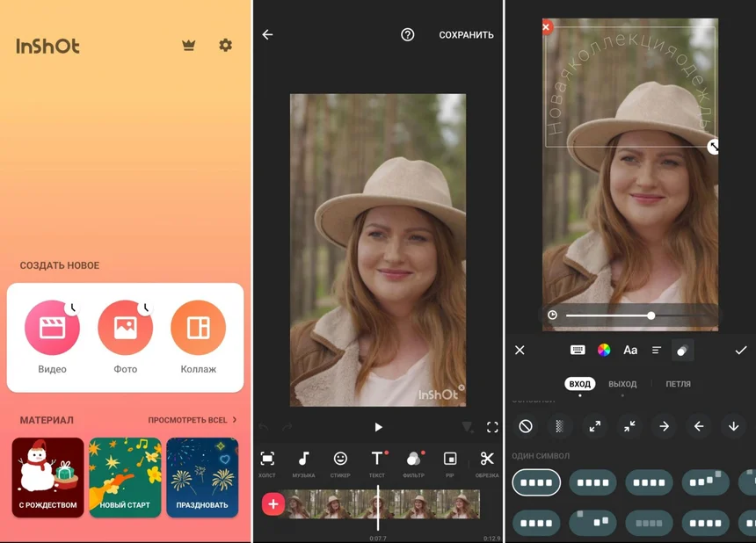Click the text box resize handle
This screenshot has height=543, width=756.
[x=713, y=147]
